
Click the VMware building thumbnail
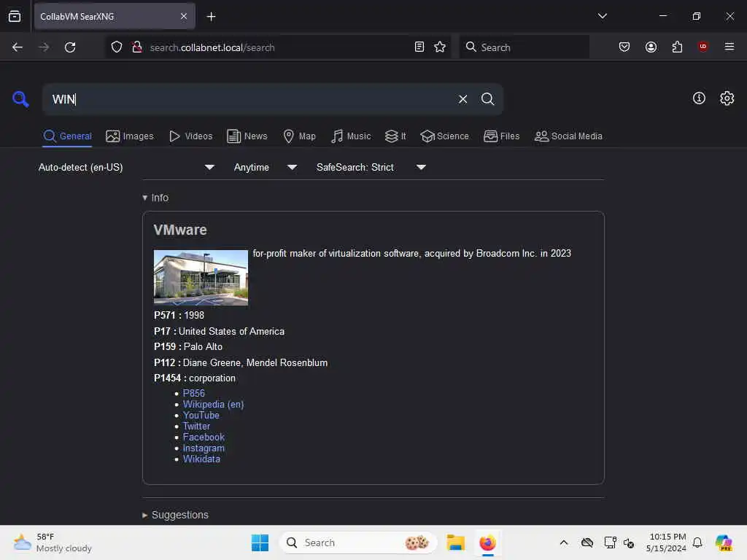pos(201,278)
